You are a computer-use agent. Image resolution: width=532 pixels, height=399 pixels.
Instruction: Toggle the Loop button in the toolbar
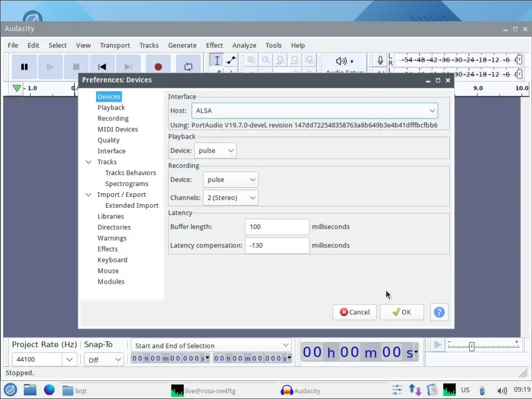(188, 66)
